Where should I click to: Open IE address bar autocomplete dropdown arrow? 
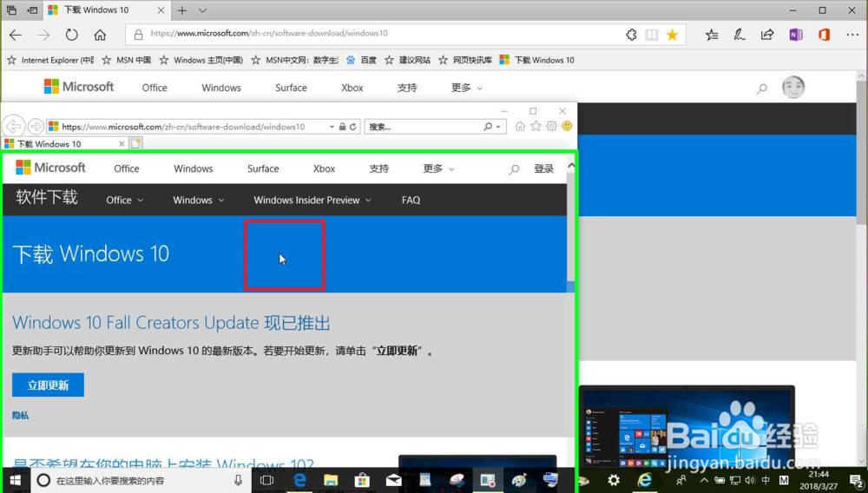click(332, 127)
